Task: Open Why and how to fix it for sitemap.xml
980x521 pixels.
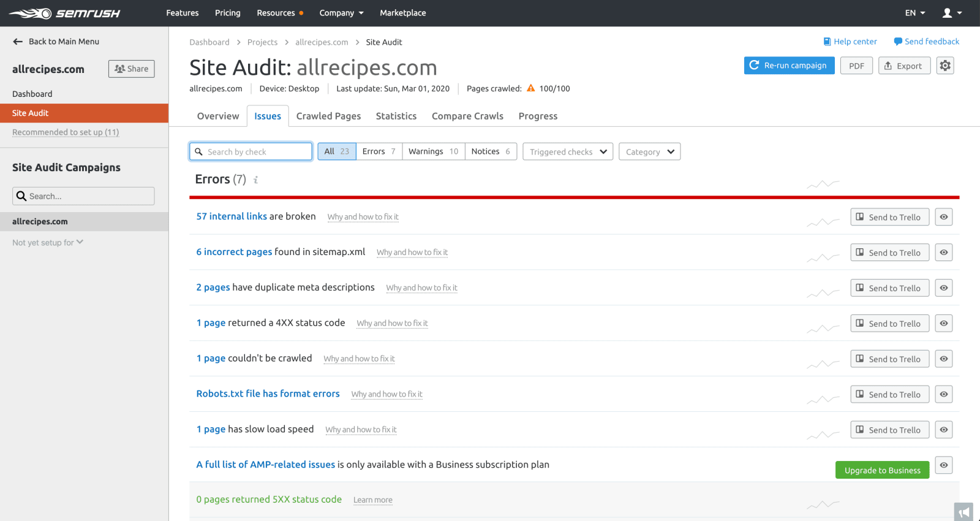Action: 412,253
